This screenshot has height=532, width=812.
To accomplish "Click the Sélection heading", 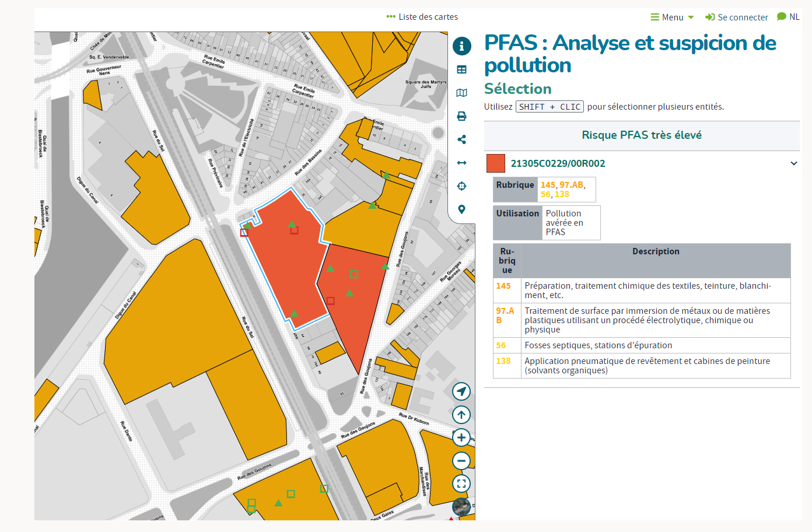I will pos(518,89).
